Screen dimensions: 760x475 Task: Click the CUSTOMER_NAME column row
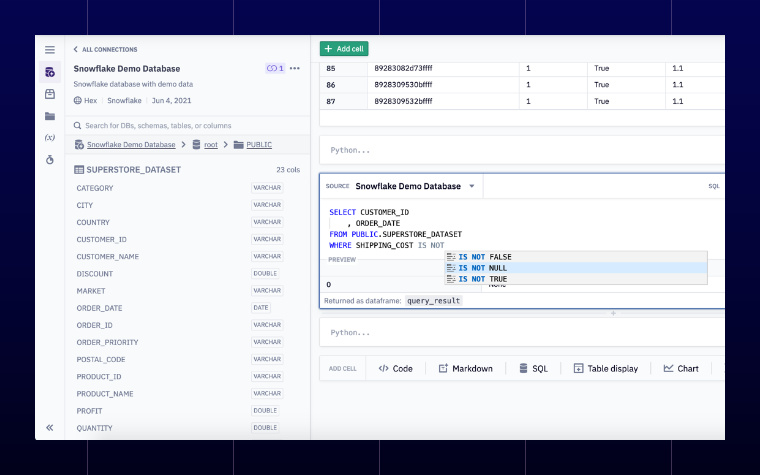click(187, 256)
